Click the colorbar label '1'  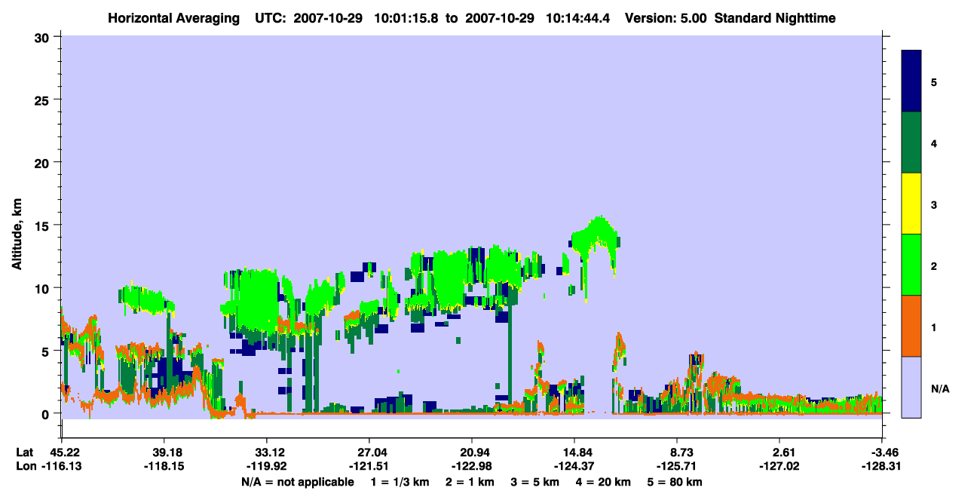pos(934,327)
